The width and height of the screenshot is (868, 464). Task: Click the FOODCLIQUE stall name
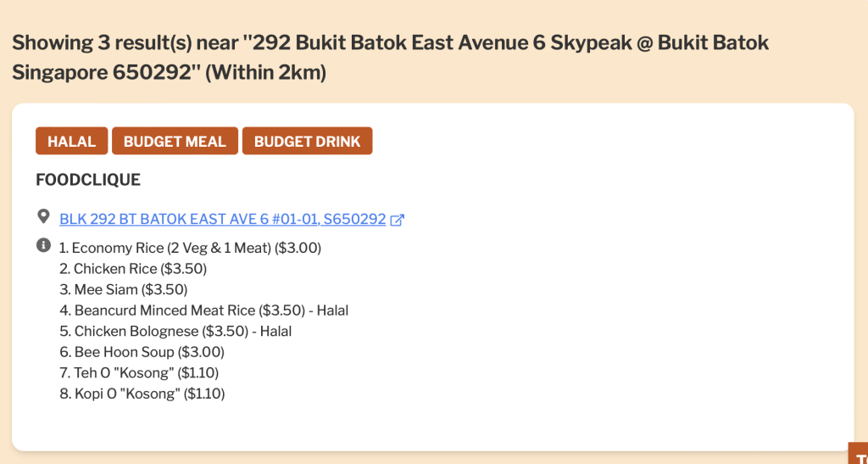point(88,180)
